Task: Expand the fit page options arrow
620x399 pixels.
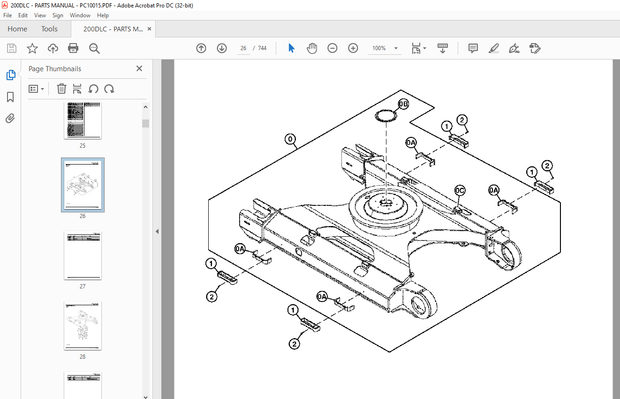Action: [425, 48]
